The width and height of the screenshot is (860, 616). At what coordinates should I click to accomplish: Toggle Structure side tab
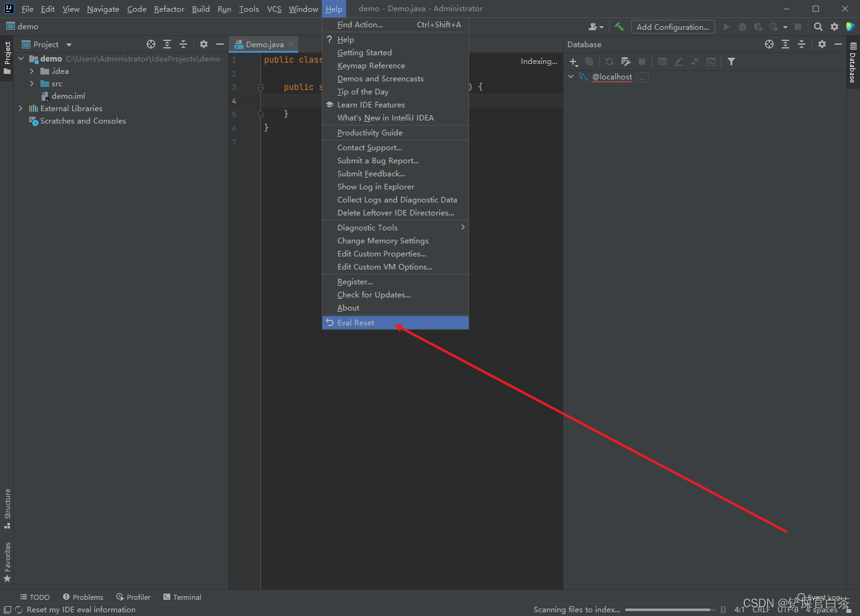7,509
